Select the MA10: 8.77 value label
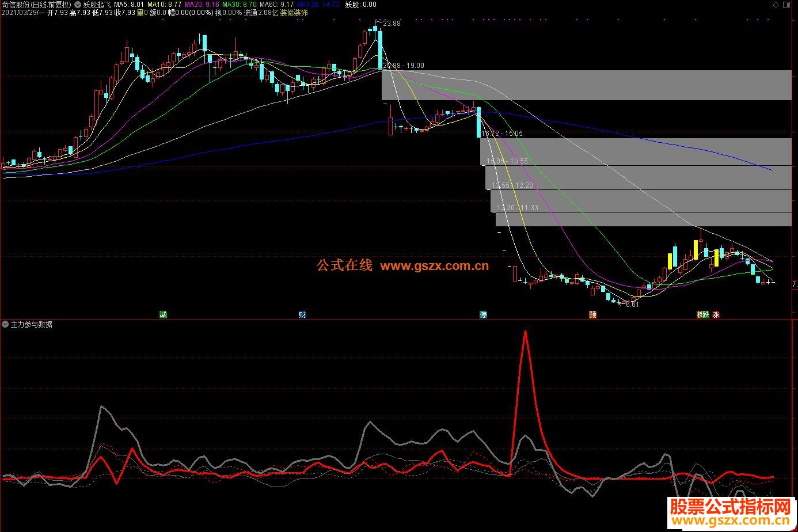The image size is (798, 532). [164, 5]
